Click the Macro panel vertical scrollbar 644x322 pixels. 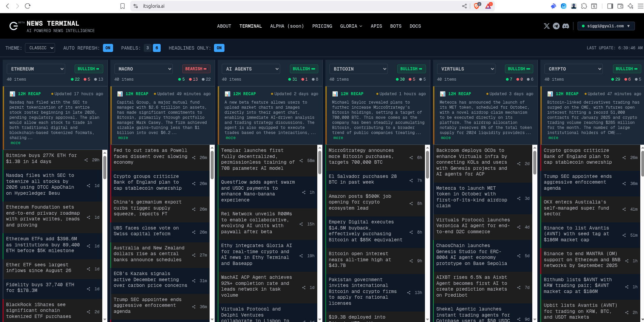point(212,165)
